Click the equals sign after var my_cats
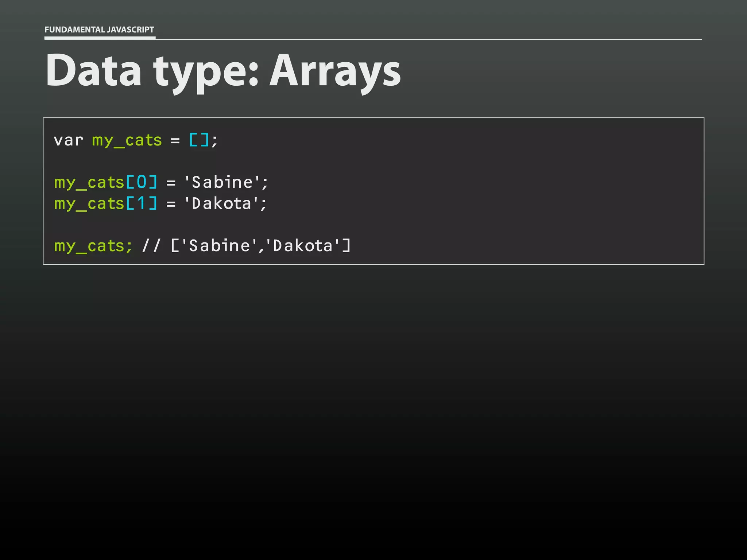The height and width of the screenshot is (560, 747). tap(175, 141)
